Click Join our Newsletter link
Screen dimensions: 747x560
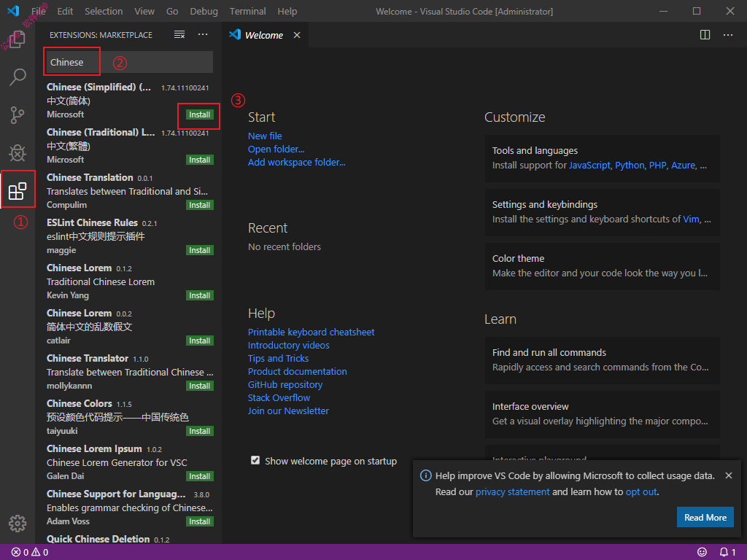[x=288, y=411]
